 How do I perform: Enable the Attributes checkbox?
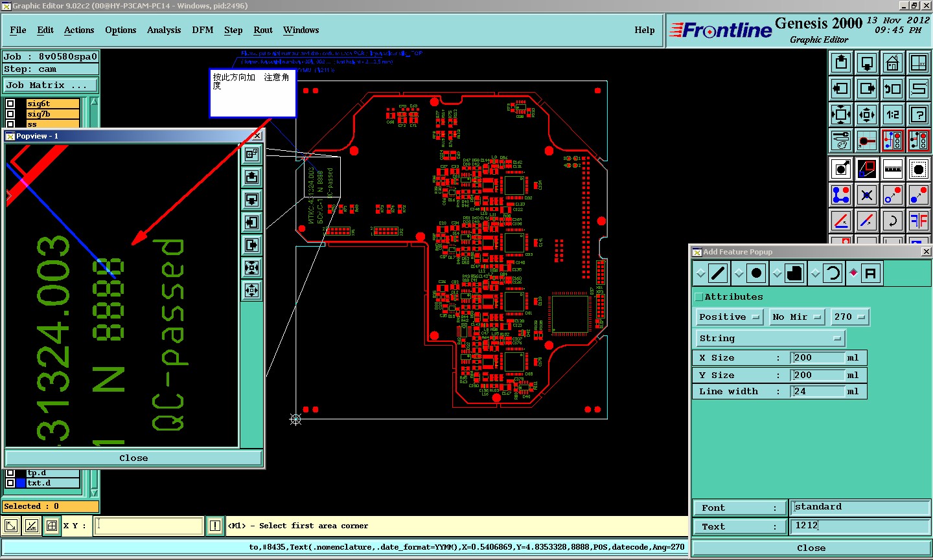699,297
